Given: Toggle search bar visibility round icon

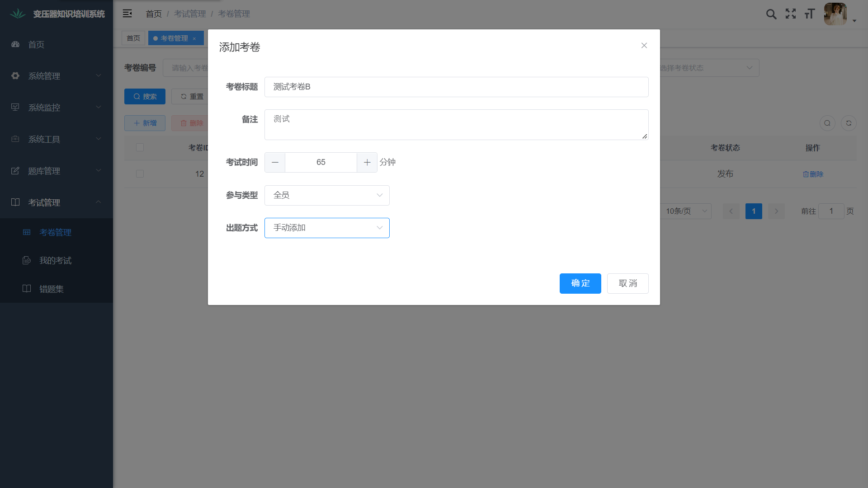Looking at the screenshot, I should click(827, 123).
